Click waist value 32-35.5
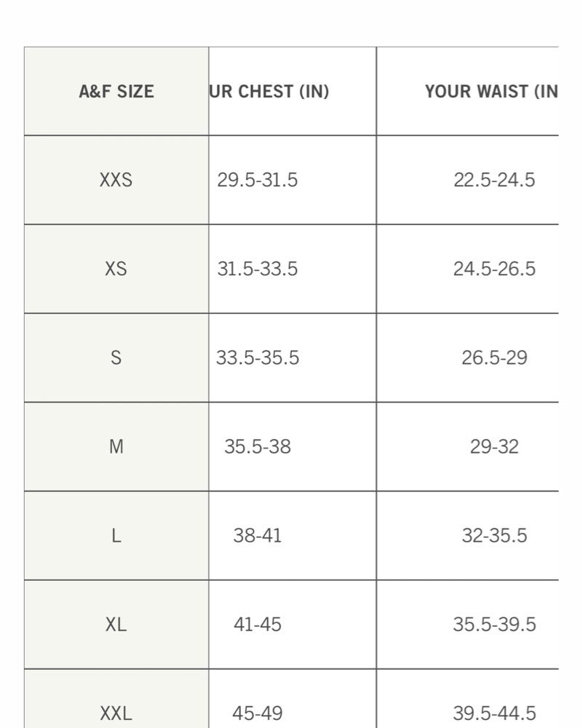 click(494, 536)
